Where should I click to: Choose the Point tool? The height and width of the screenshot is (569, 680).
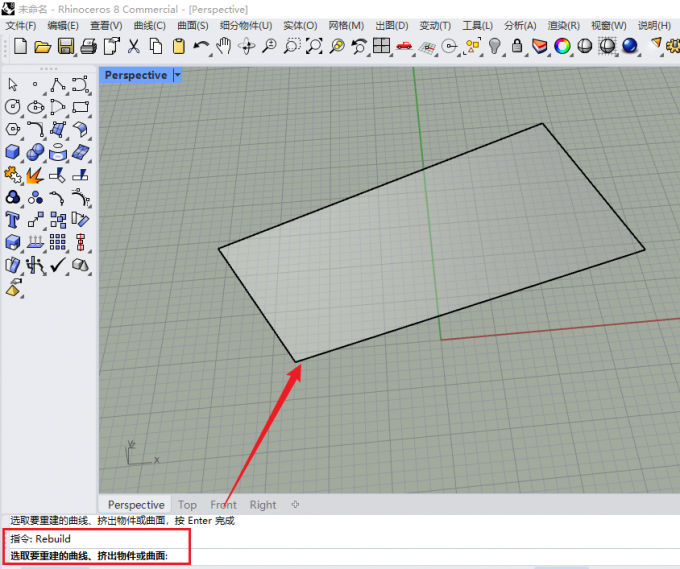tap(35, 85)
